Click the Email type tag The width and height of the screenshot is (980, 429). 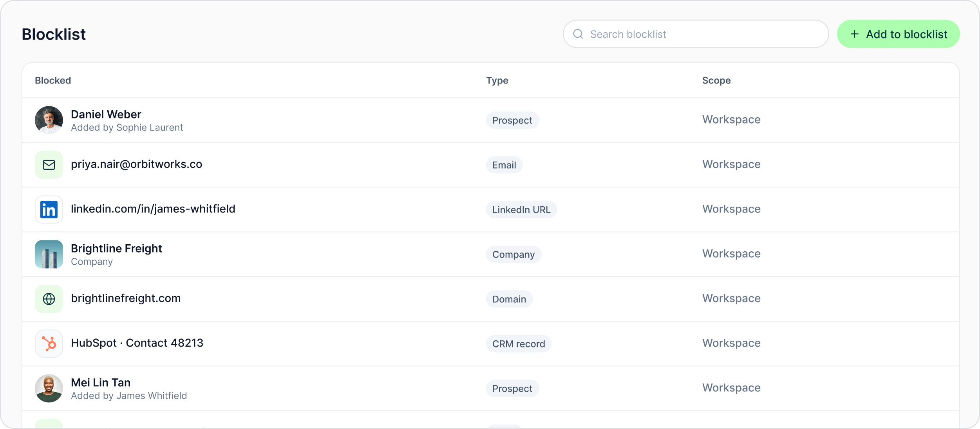click(504, 165)
